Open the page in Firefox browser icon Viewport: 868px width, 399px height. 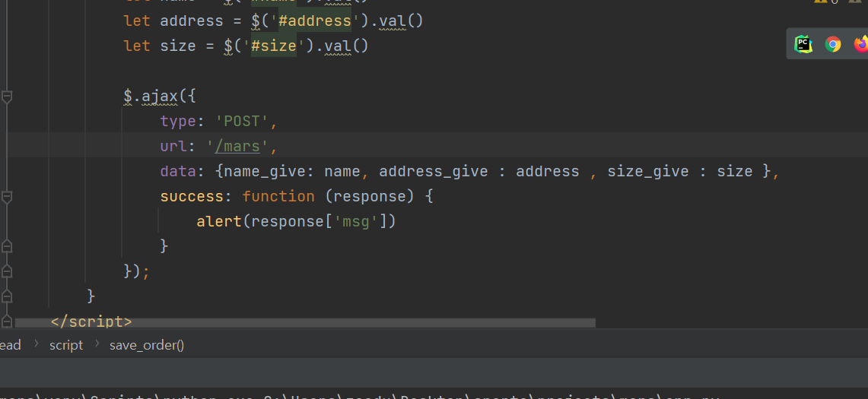(x=861, y=44)
